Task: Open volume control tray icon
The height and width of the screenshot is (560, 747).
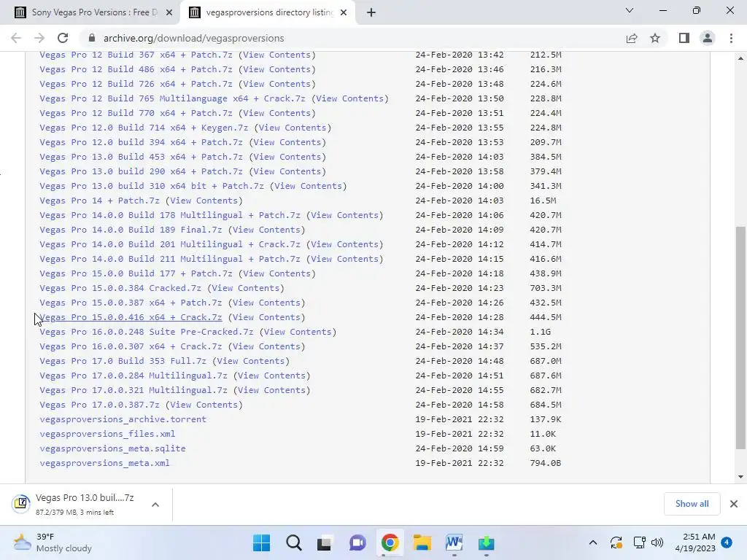Action: (x=657, y=542)
